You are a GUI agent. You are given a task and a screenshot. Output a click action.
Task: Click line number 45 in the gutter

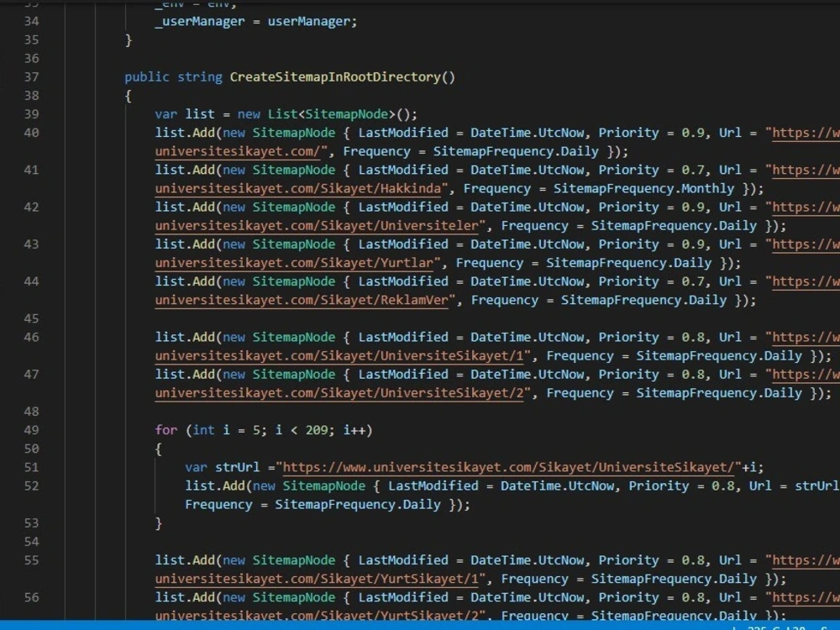[32, 318]
